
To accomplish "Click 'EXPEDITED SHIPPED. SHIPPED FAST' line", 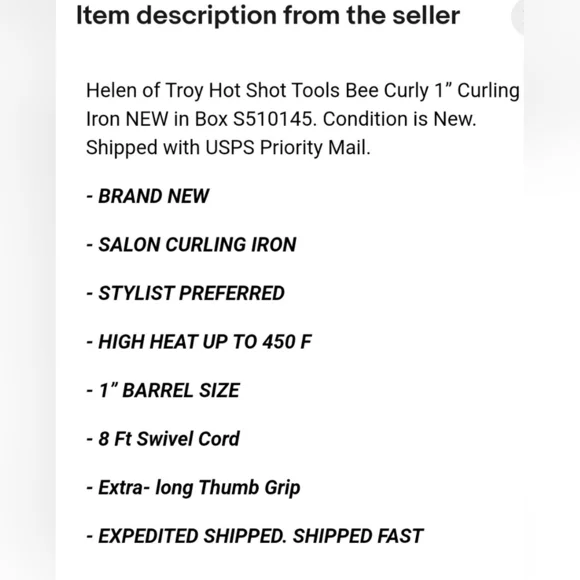I will pos(254,536).
